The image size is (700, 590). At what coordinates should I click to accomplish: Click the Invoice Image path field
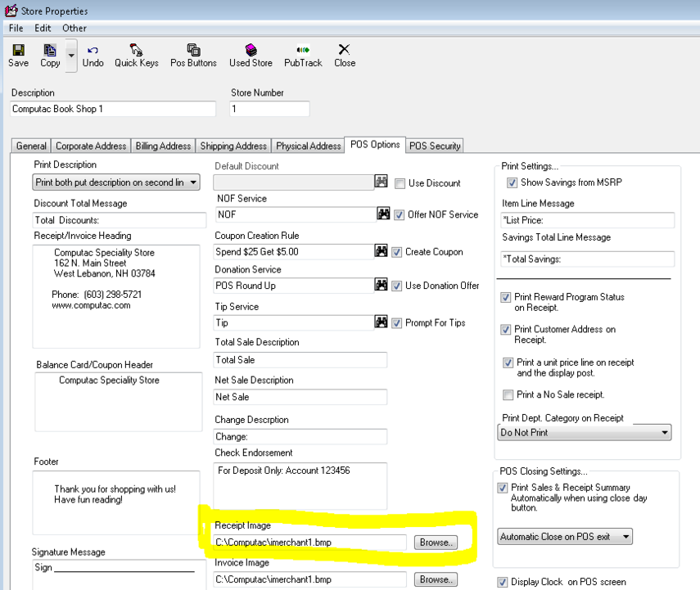point(309,579)
